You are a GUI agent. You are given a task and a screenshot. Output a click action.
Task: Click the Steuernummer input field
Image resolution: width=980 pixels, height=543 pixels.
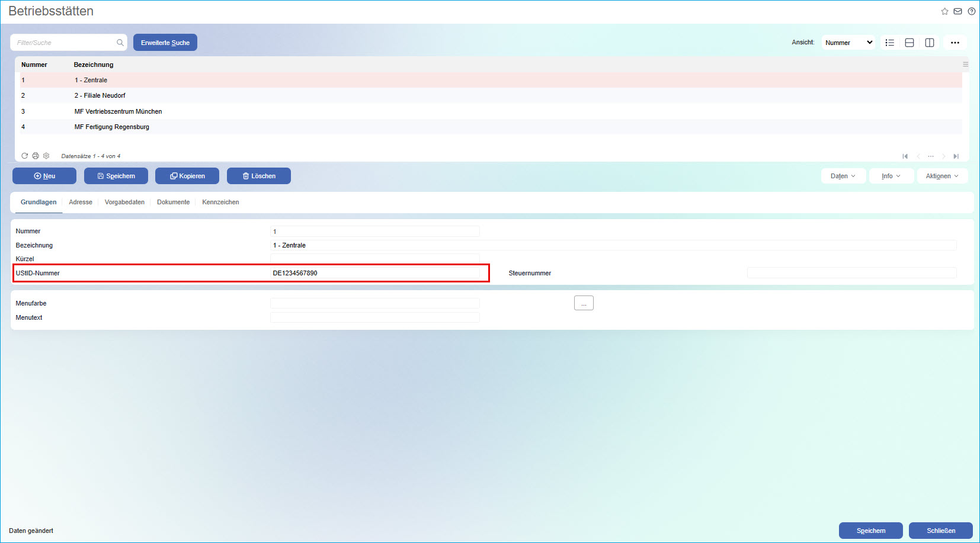[x=852, y=273]
